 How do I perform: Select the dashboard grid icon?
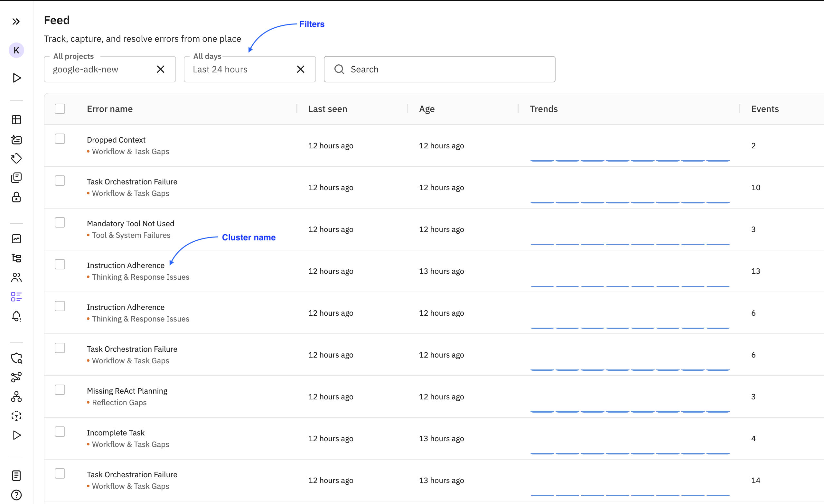16,120
